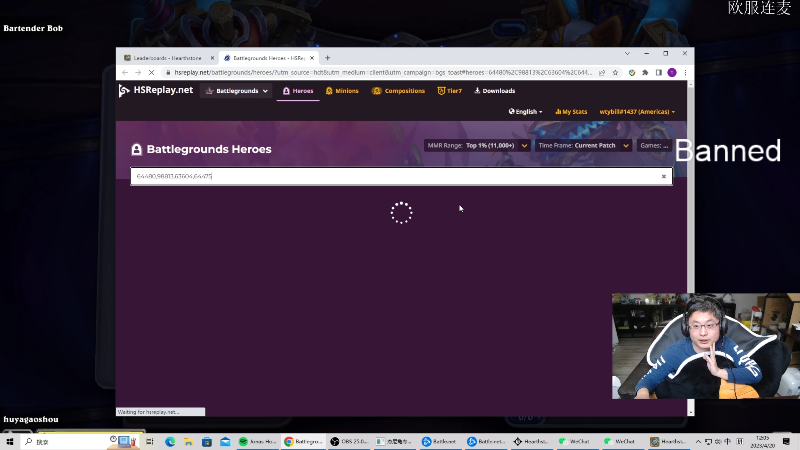Open Microsoft Edge from the taskbar
Viewport: 800px width, 450px height.
click(170, 441)
